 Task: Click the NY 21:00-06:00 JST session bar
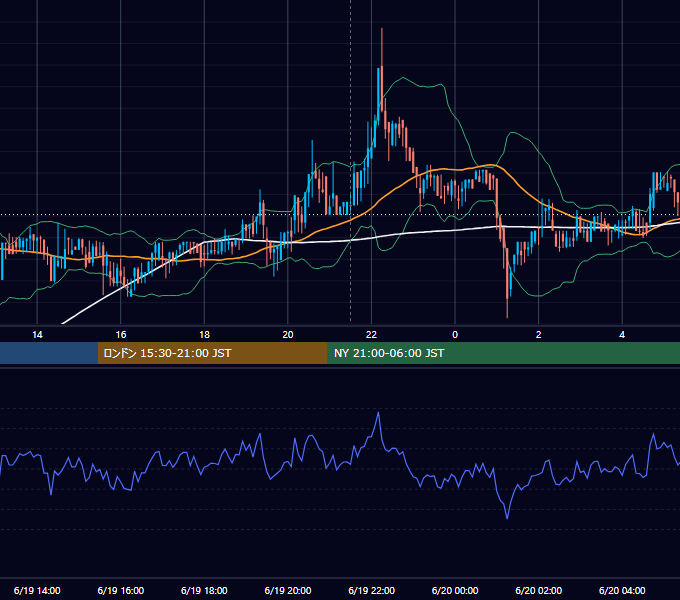pos(503,353)
